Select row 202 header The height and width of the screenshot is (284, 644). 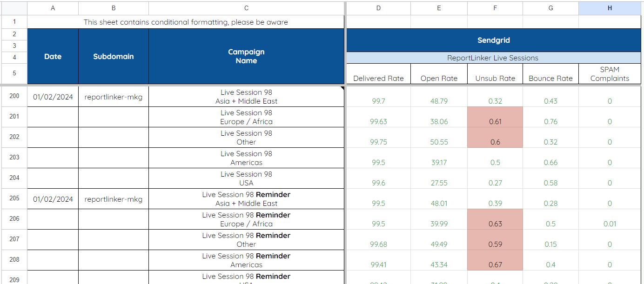(x=14, y=137)
